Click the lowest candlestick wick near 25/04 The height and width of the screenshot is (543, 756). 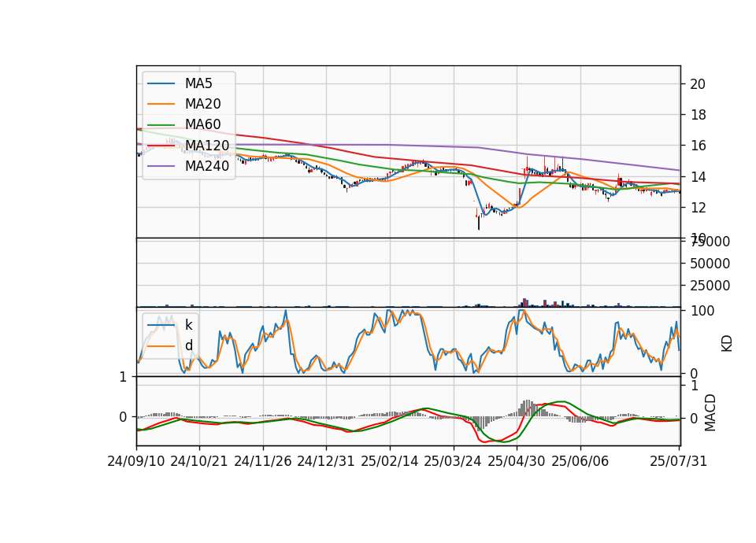479,223
